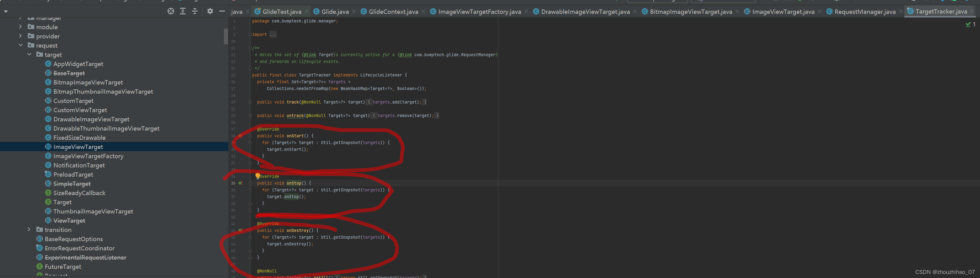Switch to BitmapImageViewTarget.java tab

(691, 12)
